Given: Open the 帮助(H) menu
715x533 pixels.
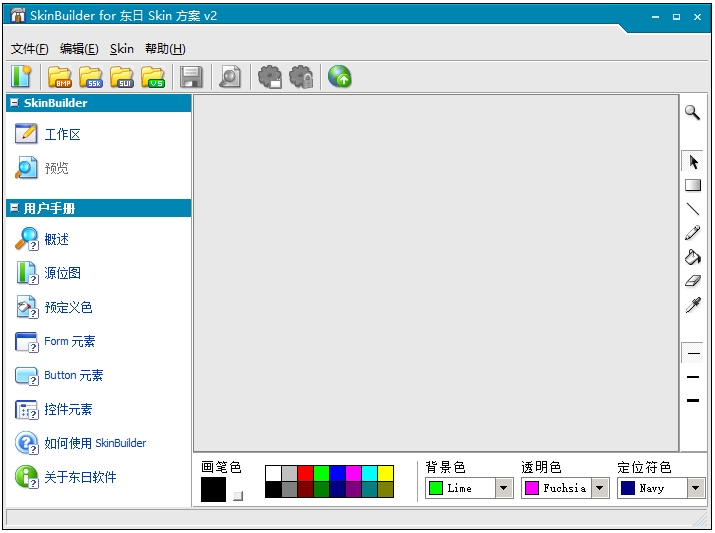Looking at the screenshot, I should pos(165,49).
